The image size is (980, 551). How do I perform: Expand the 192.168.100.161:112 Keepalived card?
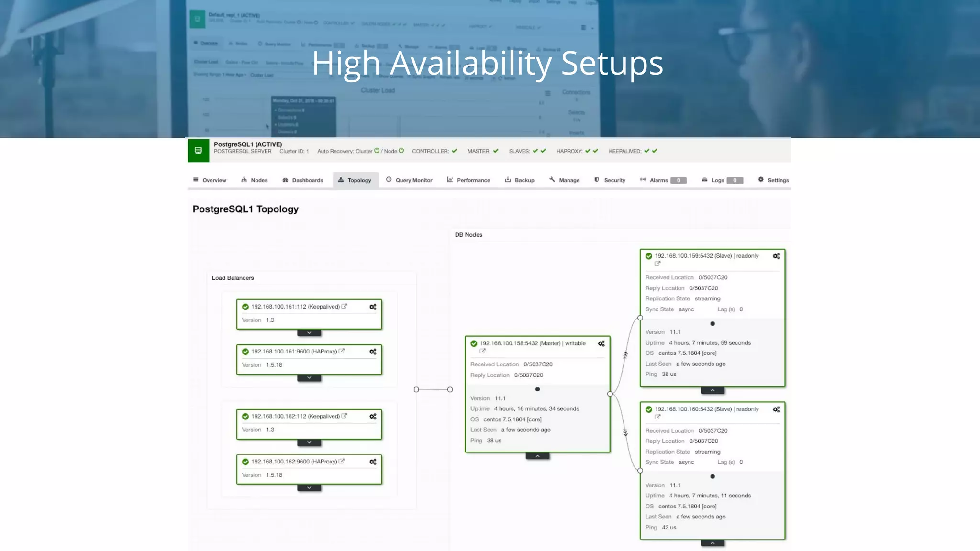[309, 333]
